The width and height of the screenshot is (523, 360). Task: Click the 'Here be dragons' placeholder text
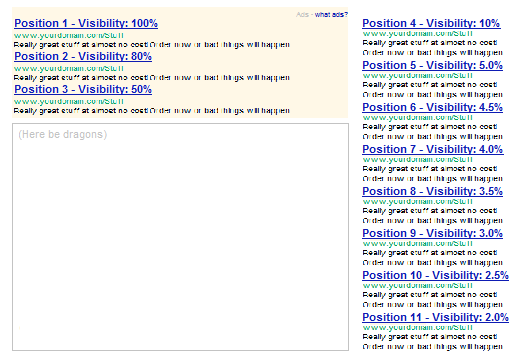pos(63,134)
